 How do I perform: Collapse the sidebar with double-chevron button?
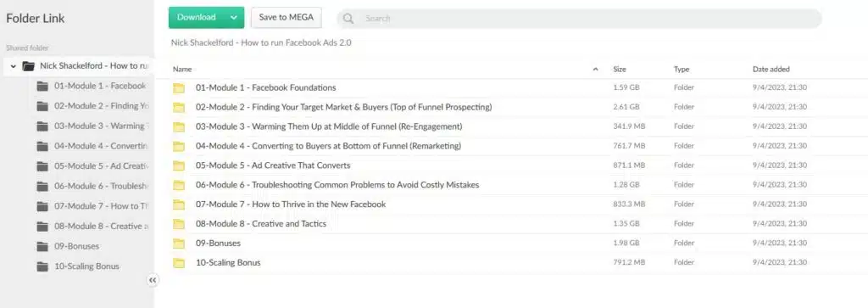pos(153,280)
